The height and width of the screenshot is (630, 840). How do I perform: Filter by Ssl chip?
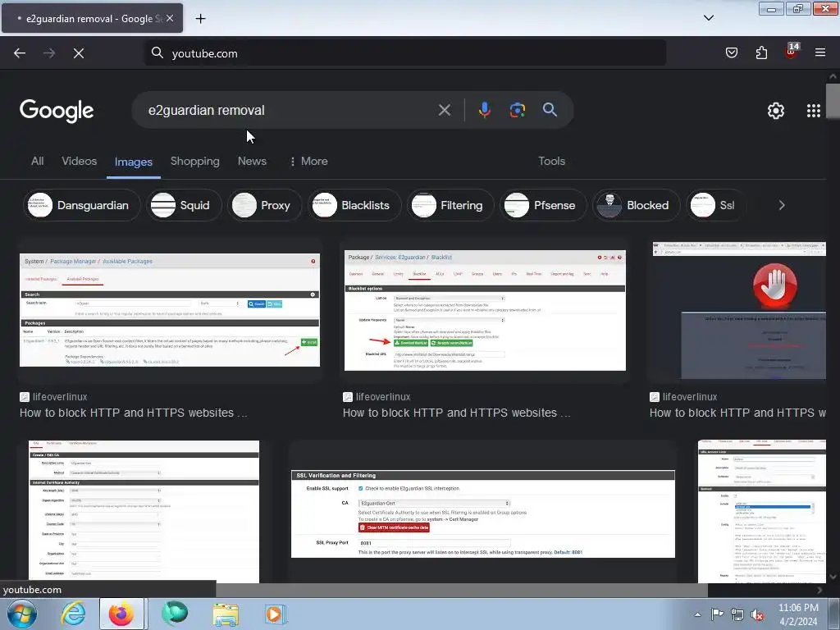tap(715, 205)
